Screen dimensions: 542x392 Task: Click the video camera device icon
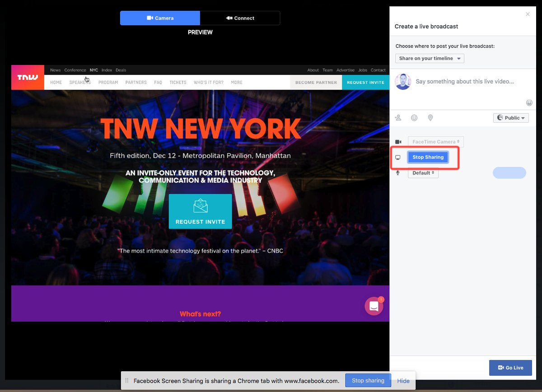pos(398,141)
